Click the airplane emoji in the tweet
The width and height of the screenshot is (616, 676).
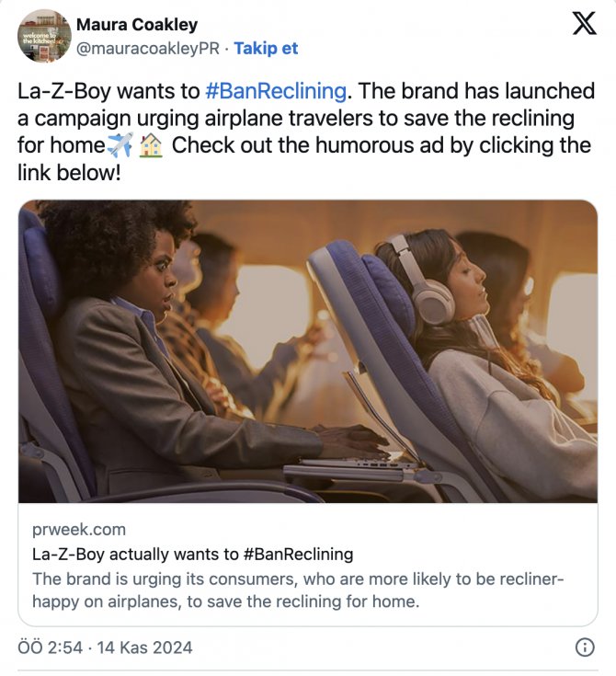click(x=120, y=145)
